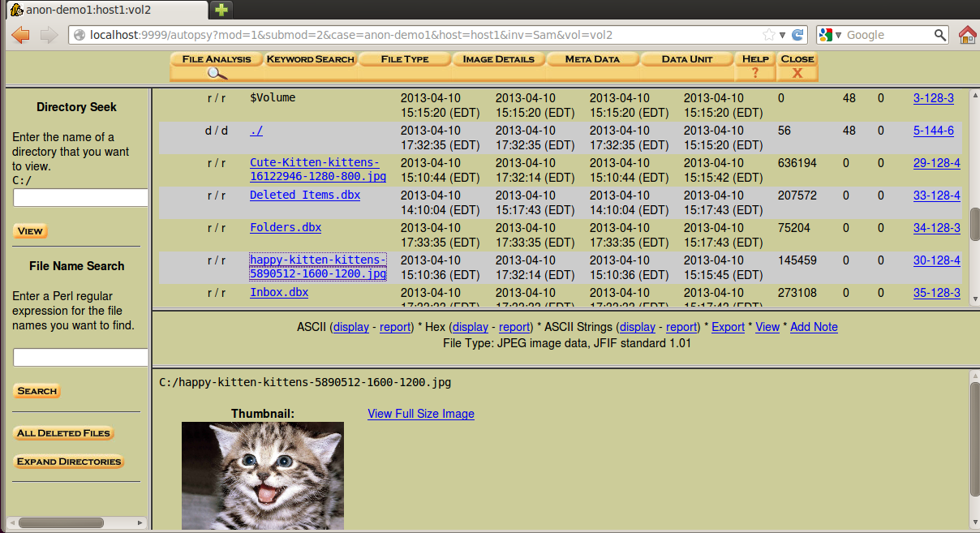The width and height of the screenshot is (980, 533).
Task: Open the ./ directory link
Action: point(256,130)
